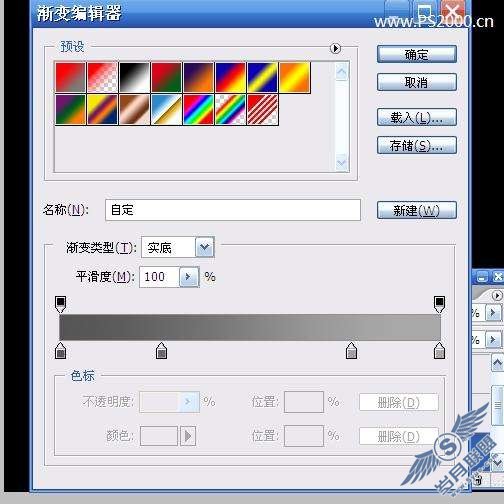Image resolution: width=504 pixels, height=504 pixels.
Task: Click the 取消 button
Action: tap(417, 82)
